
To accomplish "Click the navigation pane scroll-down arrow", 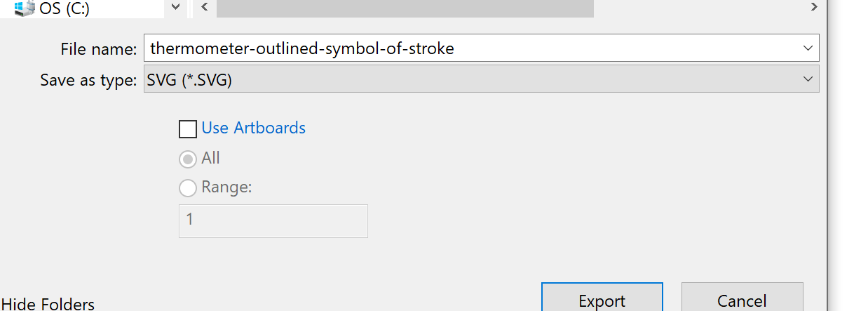I will pyautogui.click(x=175, y=7).
